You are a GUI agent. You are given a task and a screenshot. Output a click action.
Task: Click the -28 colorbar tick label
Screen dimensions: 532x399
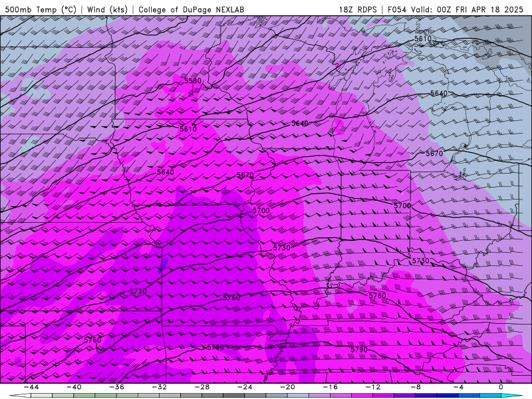(x=202, y=387)
